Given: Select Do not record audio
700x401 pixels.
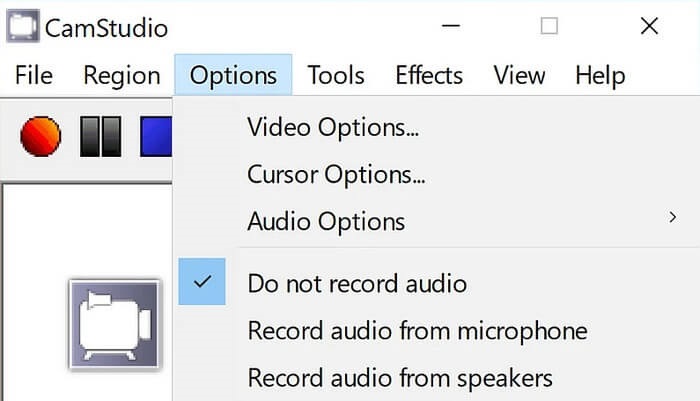Looking at the screenshot, I should tap(437, 284).
